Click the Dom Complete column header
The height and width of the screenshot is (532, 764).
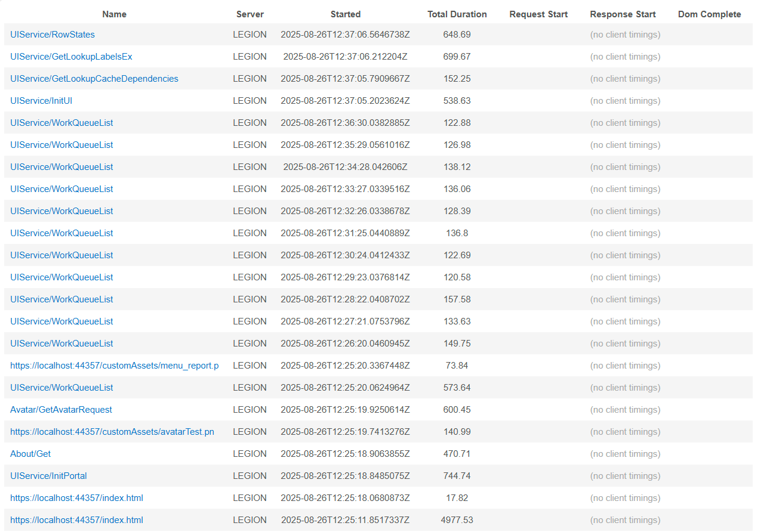click(709, 14)
